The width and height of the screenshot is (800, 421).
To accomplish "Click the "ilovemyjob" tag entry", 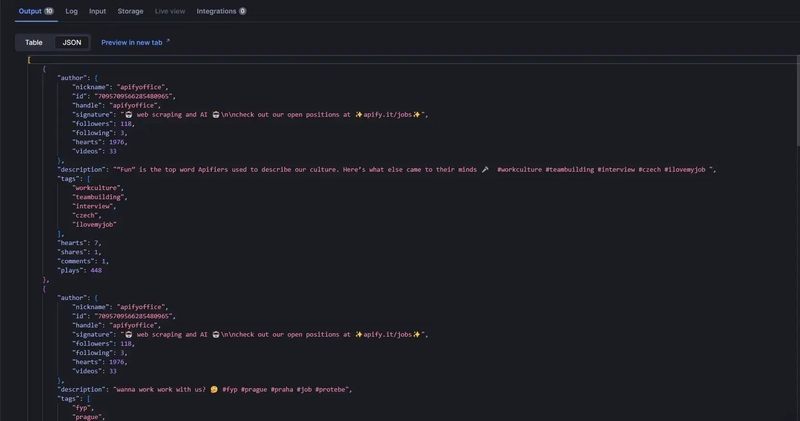I will tap(95, 224).
